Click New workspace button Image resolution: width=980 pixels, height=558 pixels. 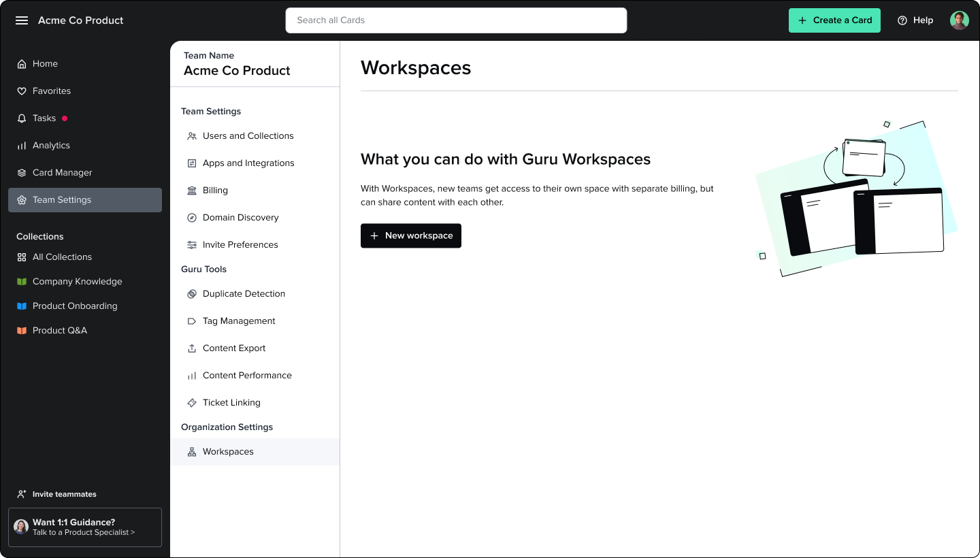point(411,235)
